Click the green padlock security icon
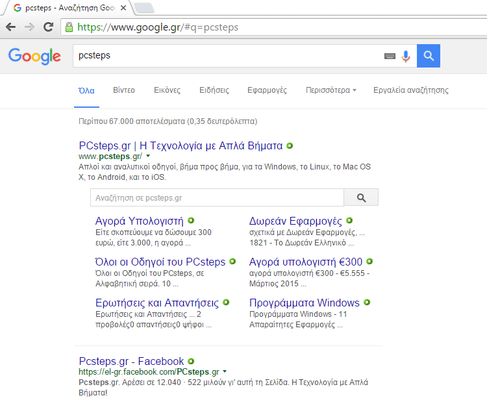 click(x=69, y=27)
